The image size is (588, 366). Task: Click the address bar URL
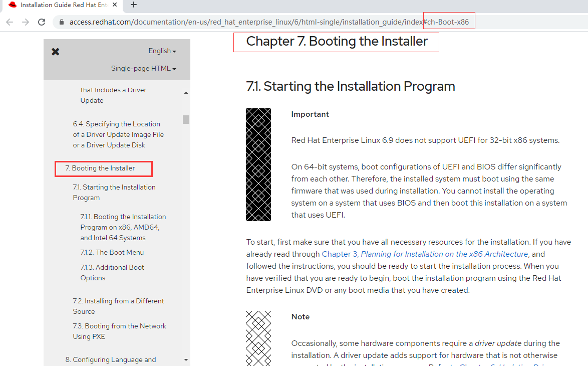tap(269, 22)
